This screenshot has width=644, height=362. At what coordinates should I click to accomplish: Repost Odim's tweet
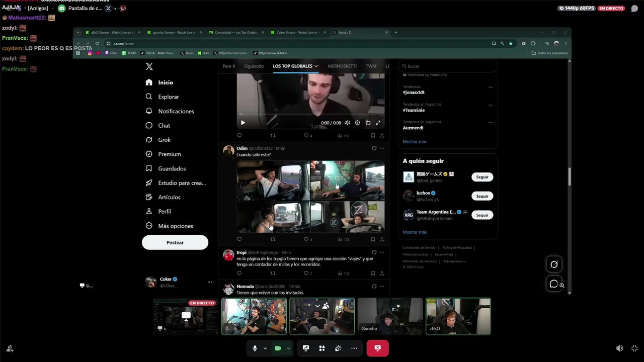coord(273,239)
